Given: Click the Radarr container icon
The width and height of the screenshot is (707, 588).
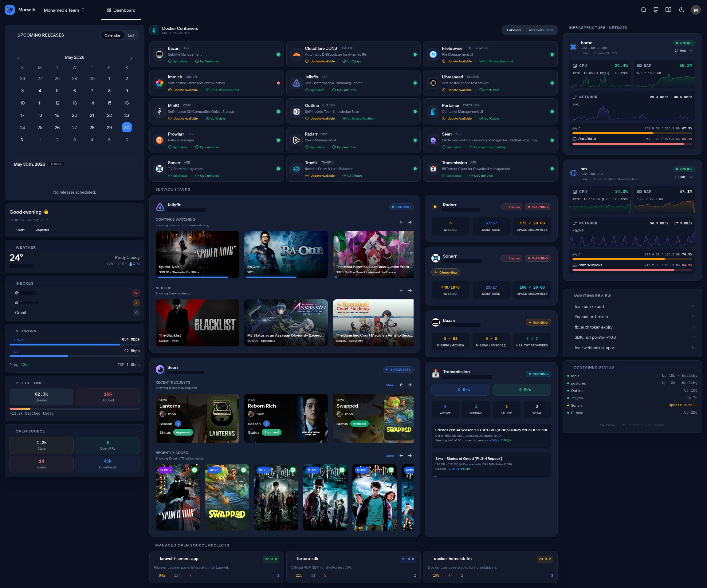Looking at the screenshot, I should (x=296, y=140).
